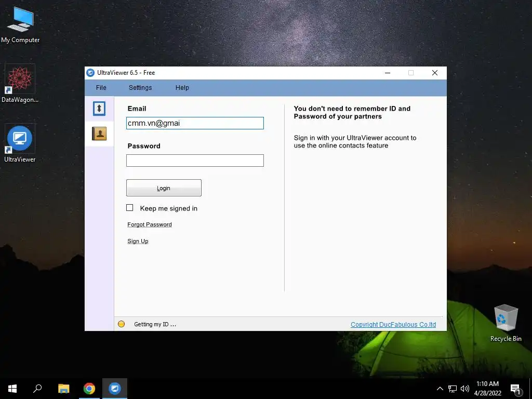532x399 pixels.
Task: Focus the Password input field
Action: [x=195, y=161]
